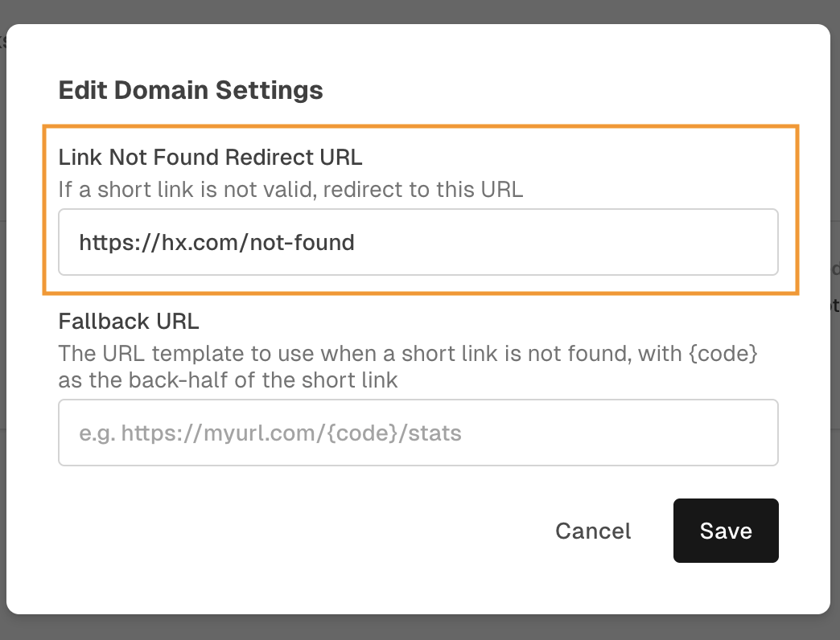The image size is (840, 640).
Task: Focus the Link Not Found Redirect URL field
Action: (x=418, y=242)
